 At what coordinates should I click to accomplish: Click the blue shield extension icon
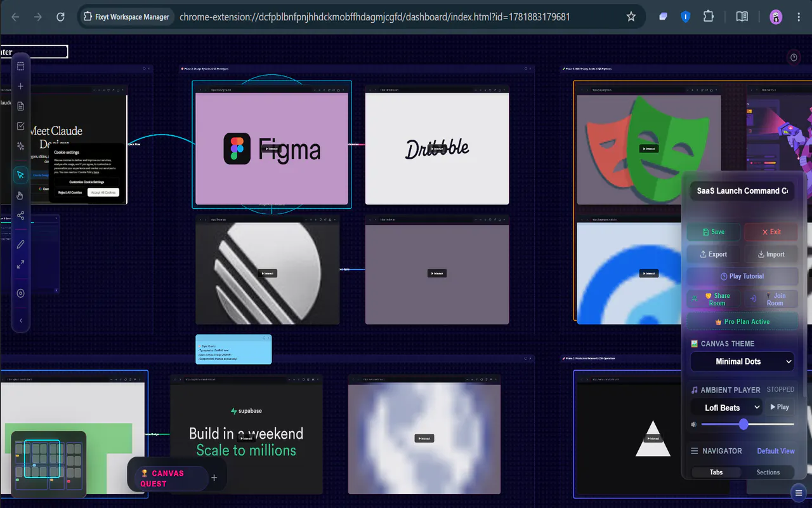tap(686, 17)
